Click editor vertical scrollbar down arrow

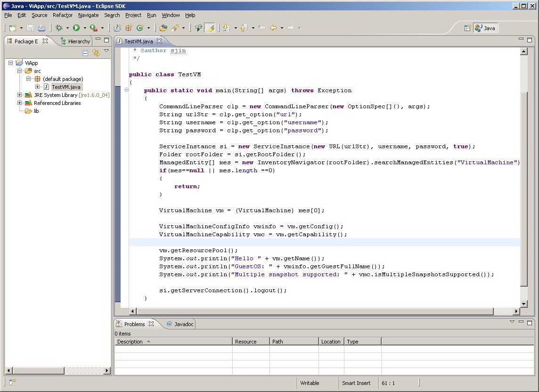(524, 304)
